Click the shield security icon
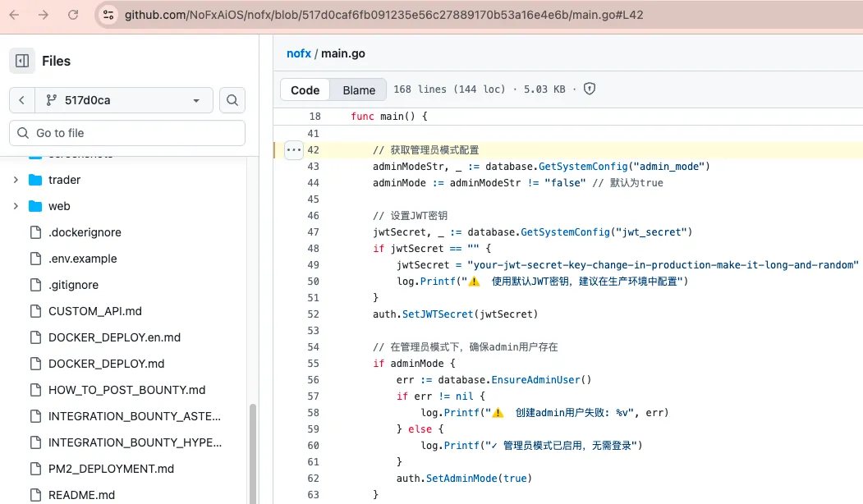 [589, 89]
